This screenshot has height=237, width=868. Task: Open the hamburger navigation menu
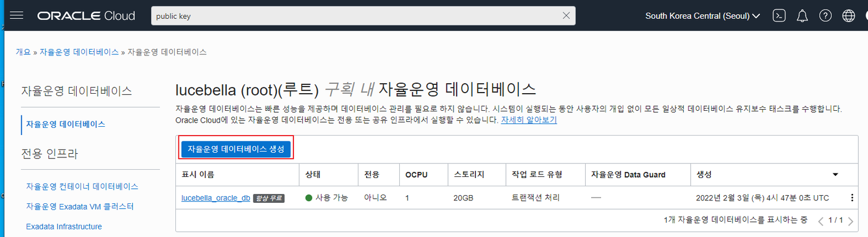click(17, 15)
